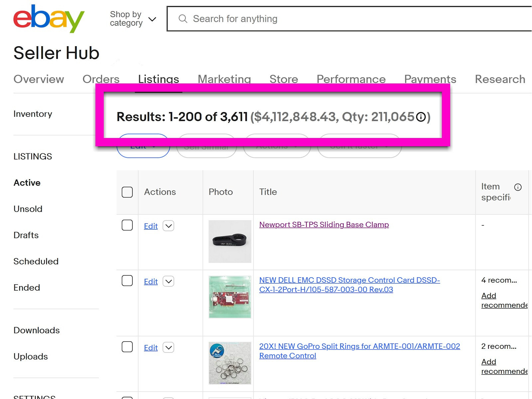Screen dimensions: 532x399
Task: Select Unsold listings in sidebar
Action: point(28,209)
